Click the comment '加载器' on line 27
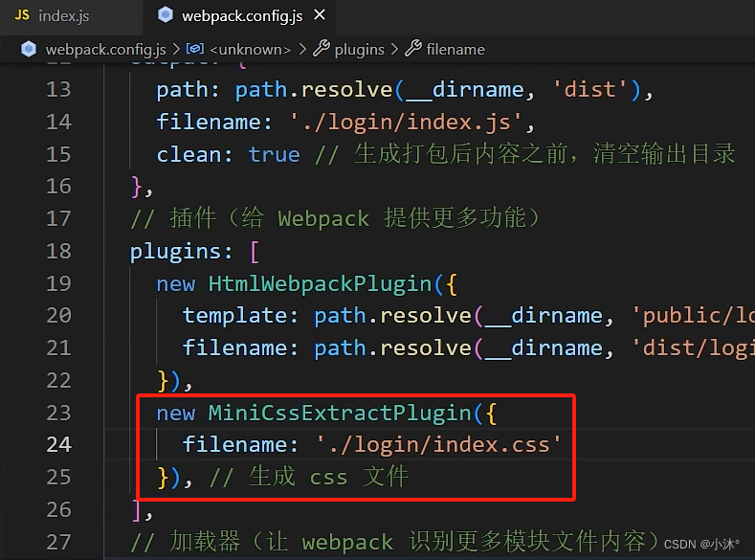The height and width of the screenshot is (560, 755). [205, 542]
